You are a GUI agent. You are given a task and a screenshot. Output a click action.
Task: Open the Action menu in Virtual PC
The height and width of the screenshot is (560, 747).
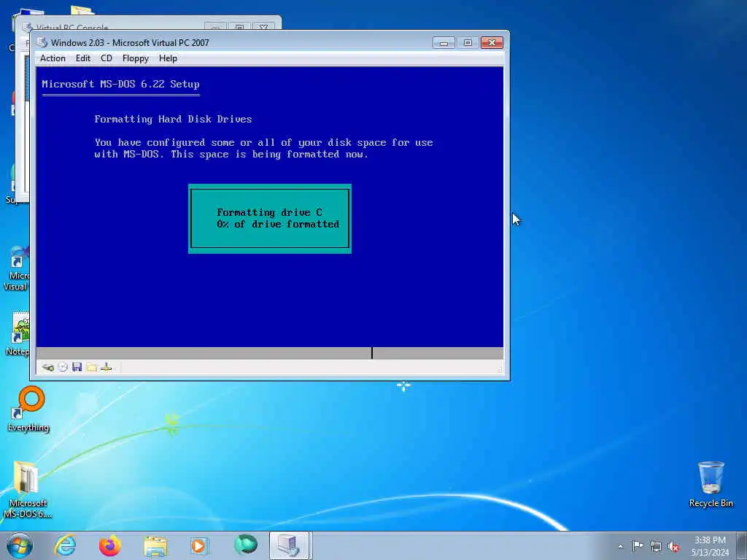(x=53, y=58)
